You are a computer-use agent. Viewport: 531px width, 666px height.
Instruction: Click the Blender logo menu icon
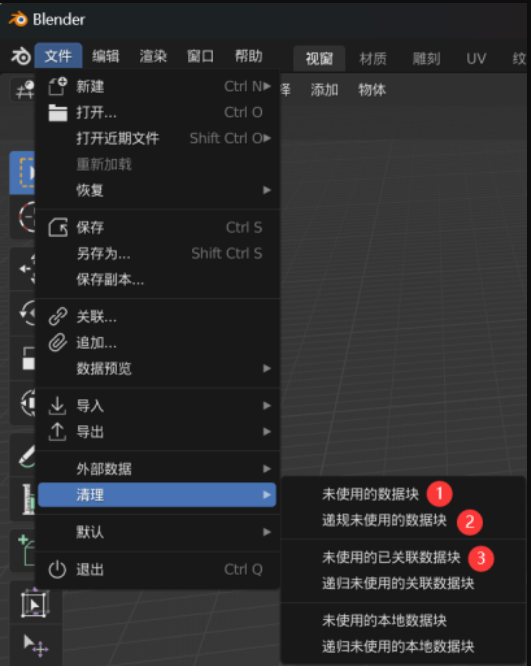20,56
